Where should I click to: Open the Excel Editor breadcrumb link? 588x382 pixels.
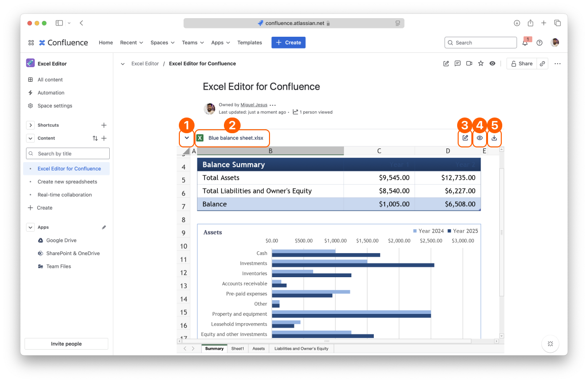tap(145, 64)
